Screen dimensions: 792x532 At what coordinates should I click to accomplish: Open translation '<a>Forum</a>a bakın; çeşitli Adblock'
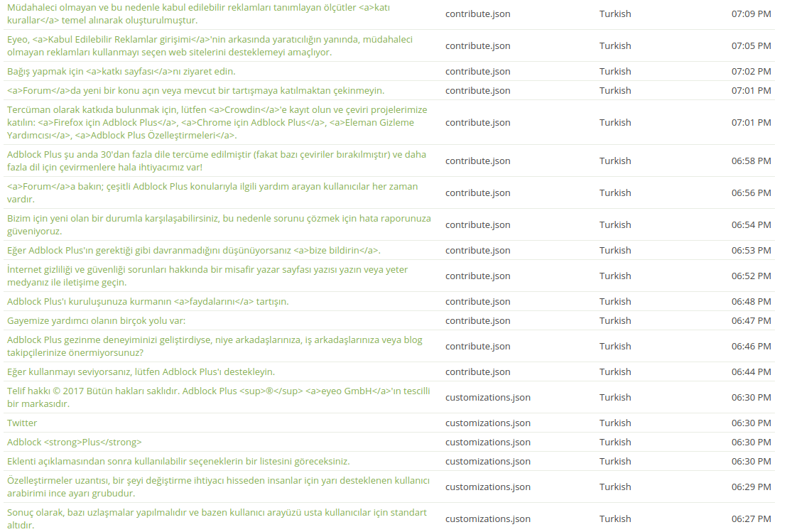pyautogui.click(x=212, y=192)
